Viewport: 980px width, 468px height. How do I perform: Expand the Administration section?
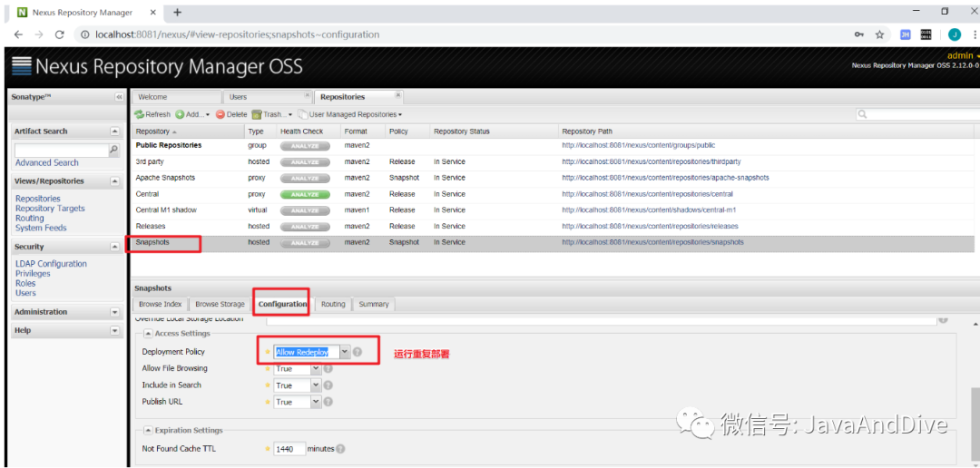pyautogui.click(x=114, y=312)
